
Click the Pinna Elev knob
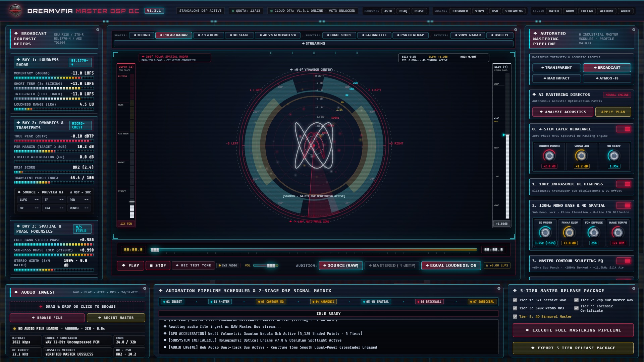pyautogui.click(x=569, y=232)
